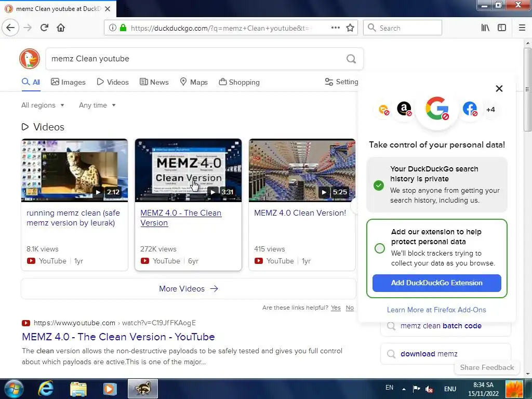Show hidden tray icons arrow

click(404, 389)
